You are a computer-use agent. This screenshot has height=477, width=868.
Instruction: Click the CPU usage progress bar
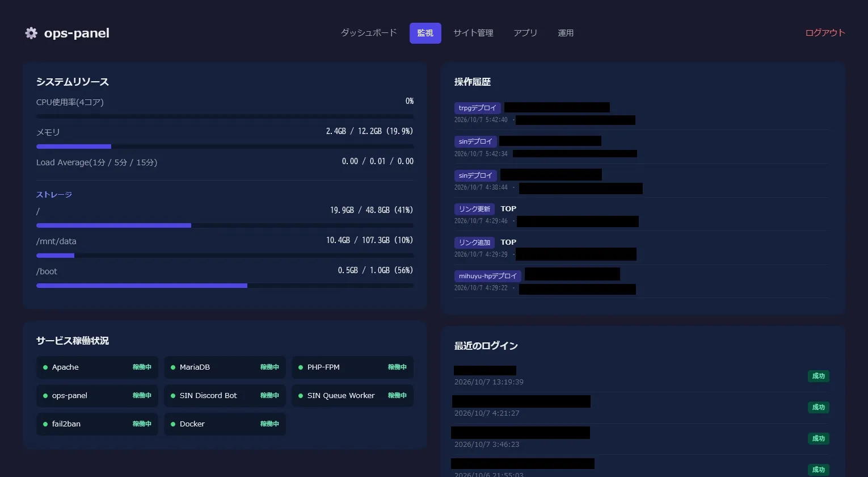point(225,116)
